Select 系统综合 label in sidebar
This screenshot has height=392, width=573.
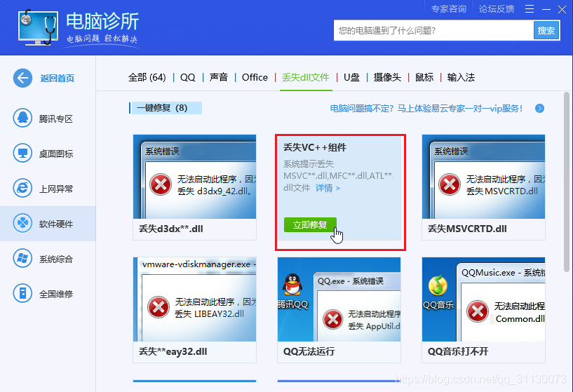point(56,259)
